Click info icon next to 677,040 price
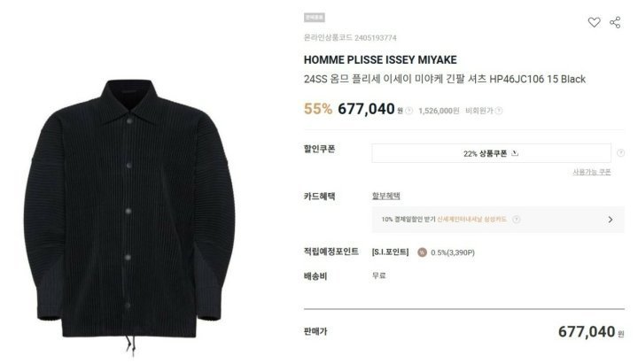Image resolution: width=638 pixels, height=364 pixels. pyautogui.click(x=408, y=111)
